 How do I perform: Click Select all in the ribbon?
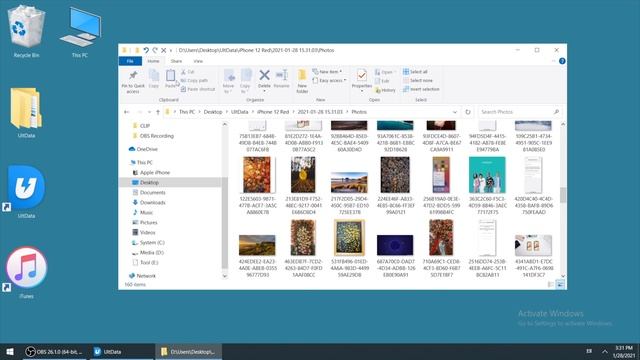[415, 72]
